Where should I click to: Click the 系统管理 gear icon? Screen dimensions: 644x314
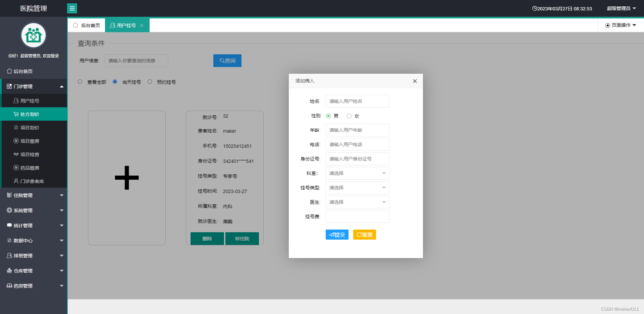(9, 210)
